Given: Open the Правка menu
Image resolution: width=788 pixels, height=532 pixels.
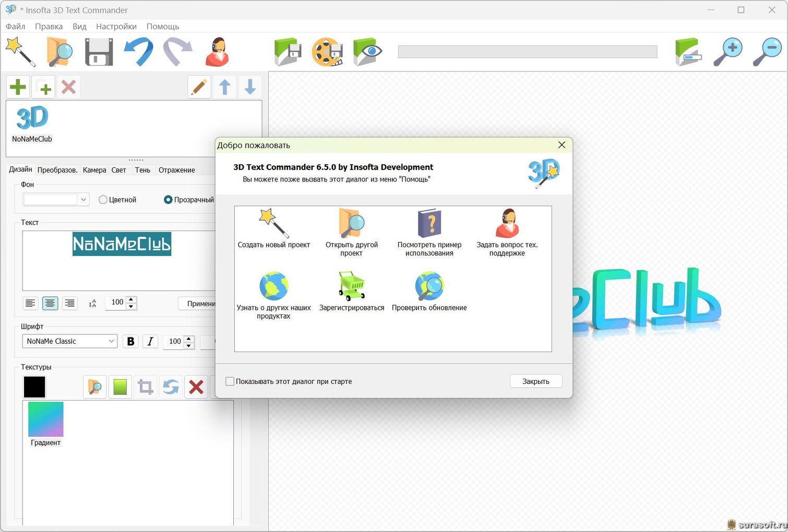Looking at the screenshot, I should 49,26.
